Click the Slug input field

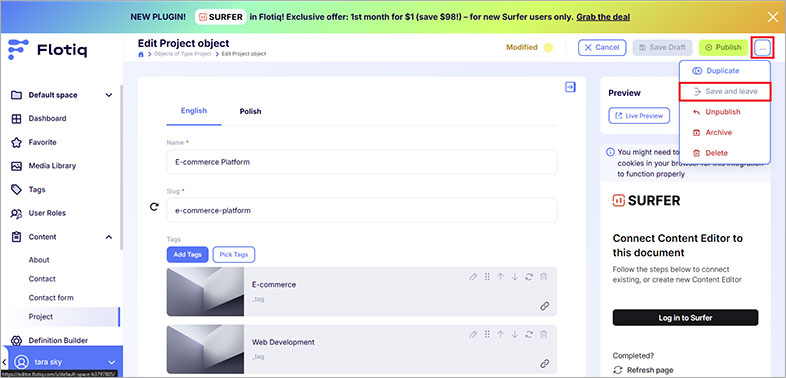click(x=361, y=211)
